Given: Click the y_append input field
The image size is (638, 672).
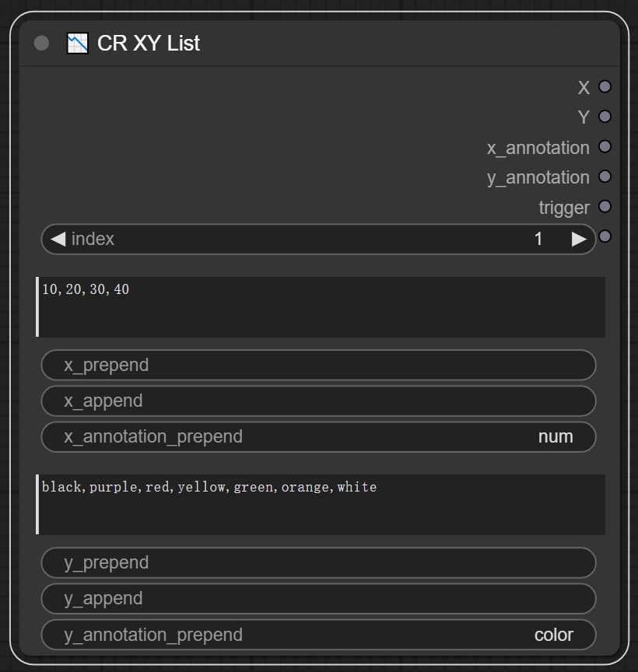Looking at the screenshot, I should click(319, 598).
